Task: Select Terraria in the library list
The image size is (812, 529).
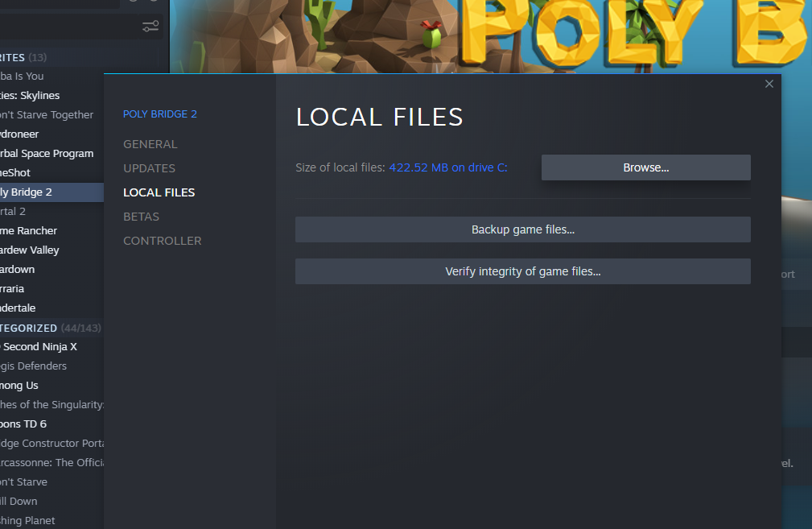Action: (x=52, y=288)
